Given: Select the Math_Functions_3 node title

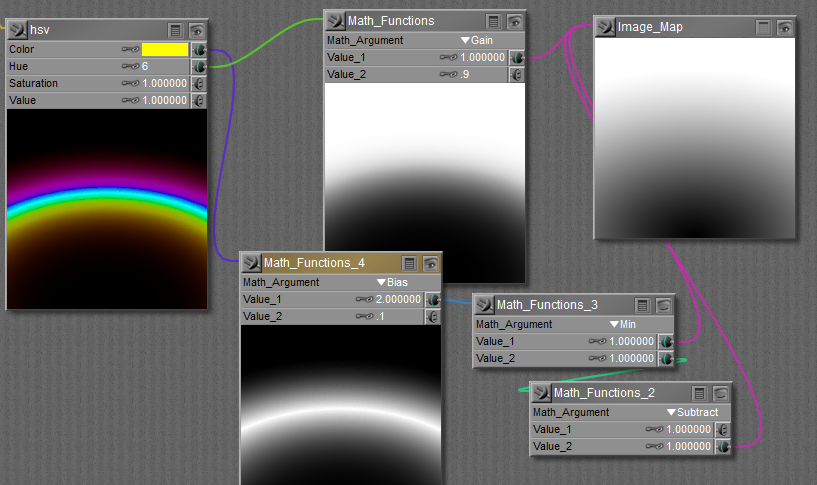Looking at the screenshot, I should (547, 305).
